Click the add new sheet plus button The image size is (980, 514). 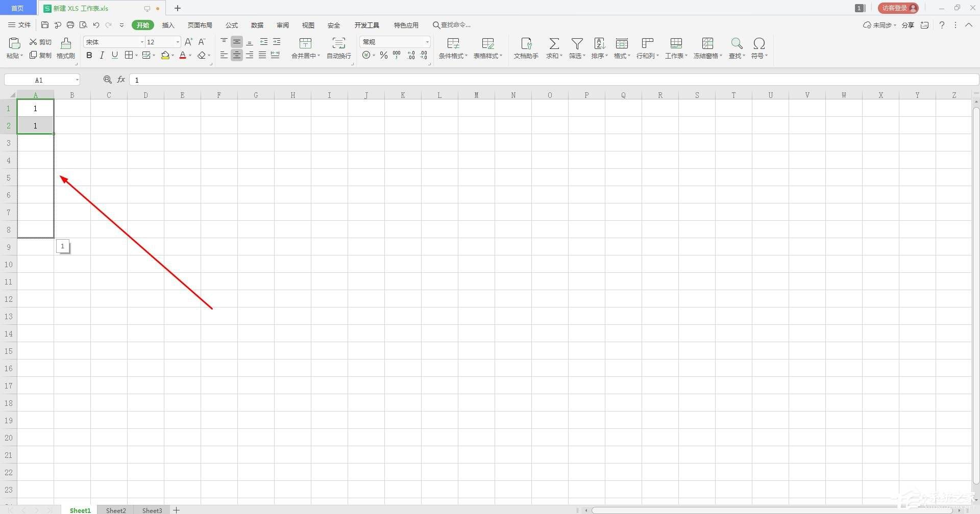[x=177, y=510]
